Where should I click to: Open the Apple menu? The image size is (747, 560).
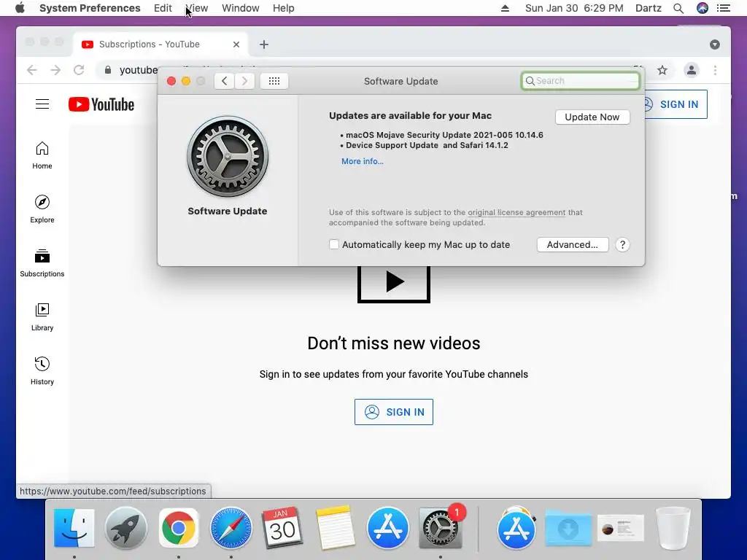20,8
